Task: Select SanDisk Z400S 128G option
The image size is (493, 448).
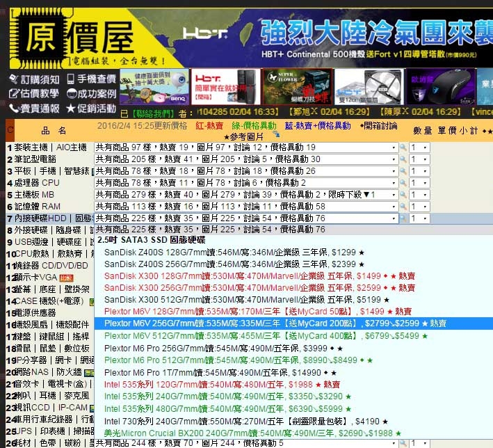Action: pyautogui.click(x=293, y=253)
